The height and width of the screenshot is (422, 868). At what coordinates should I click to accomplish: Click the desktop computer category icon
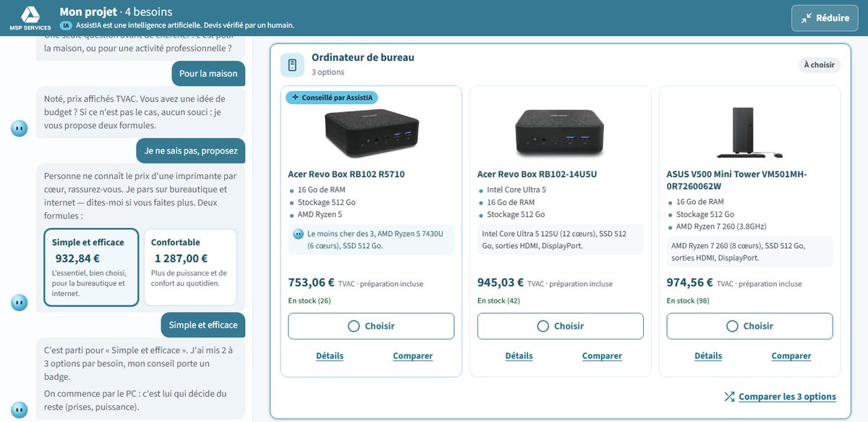click(292, 64)
